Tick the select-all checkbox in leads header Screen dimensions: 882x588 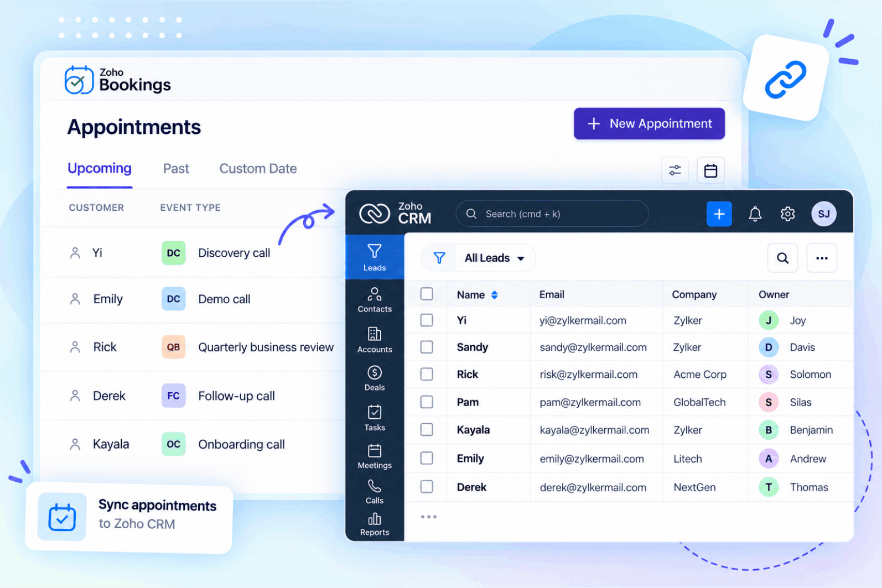tap(427, 294)
